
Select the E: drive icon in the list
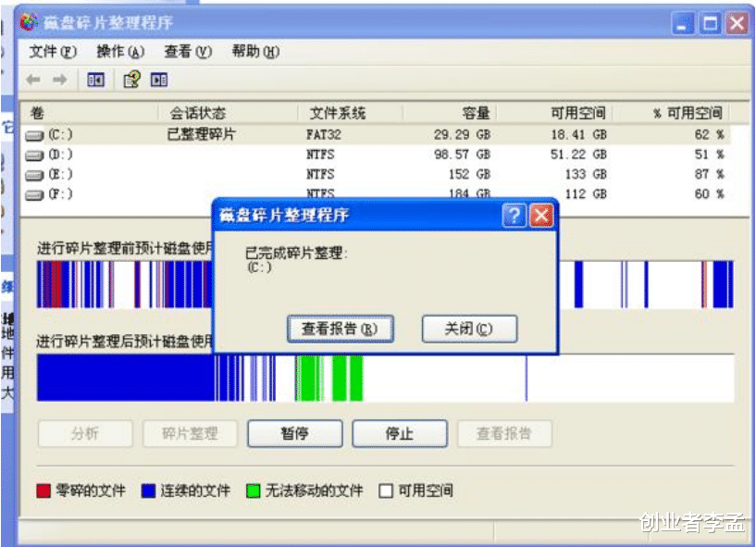pos(35,175)
